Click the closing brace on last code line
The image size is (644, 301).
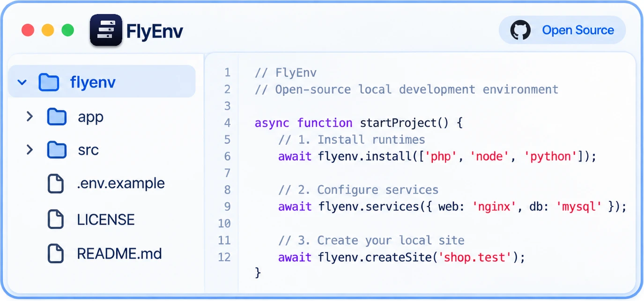click(258, 272)
